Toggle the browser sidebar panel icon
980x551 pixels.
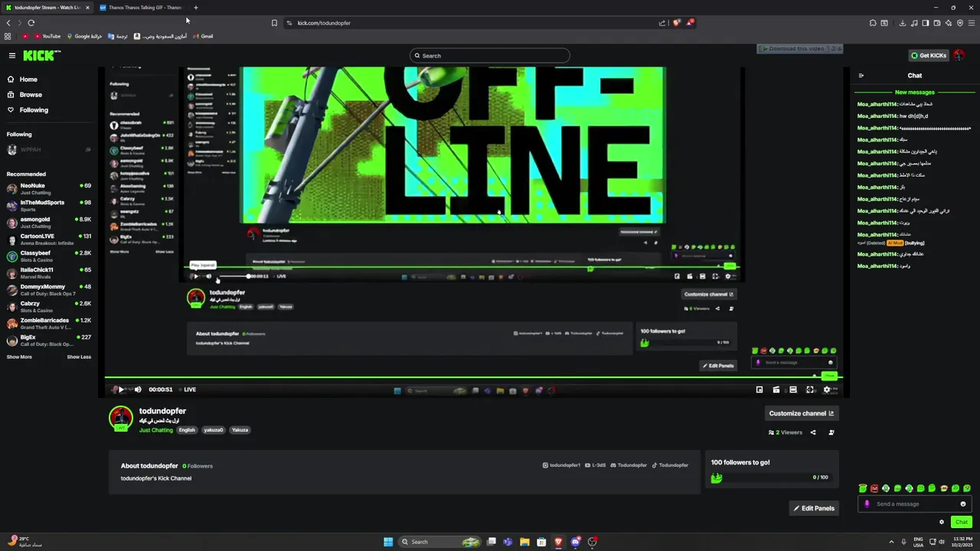[926, 23]
